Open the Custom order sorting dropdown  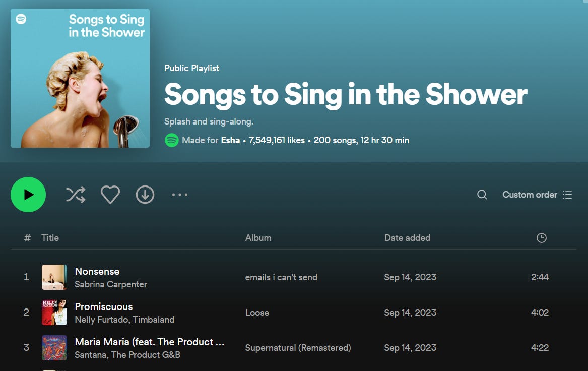click(530, 195)
